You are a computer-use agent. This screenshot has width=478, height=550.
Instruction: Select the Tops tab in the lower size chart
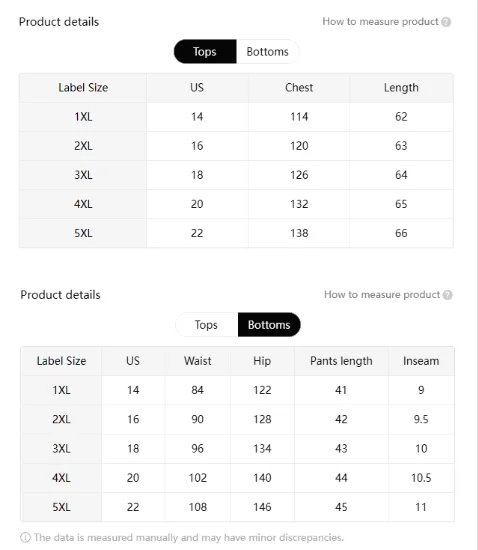point(206,325)
